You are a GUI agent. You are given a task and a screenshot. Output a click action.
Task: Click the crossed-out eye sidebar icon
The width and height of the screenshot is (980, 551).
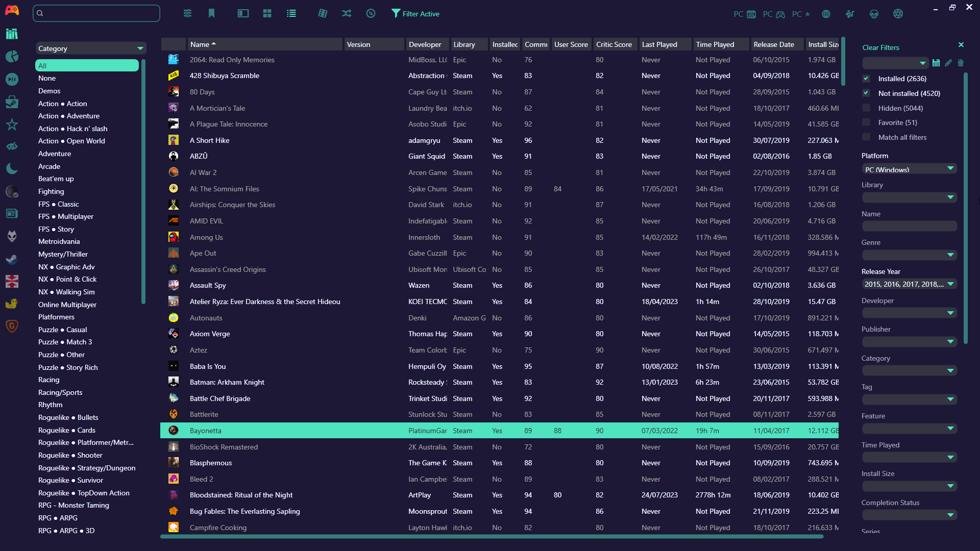(x=12, y=146)
